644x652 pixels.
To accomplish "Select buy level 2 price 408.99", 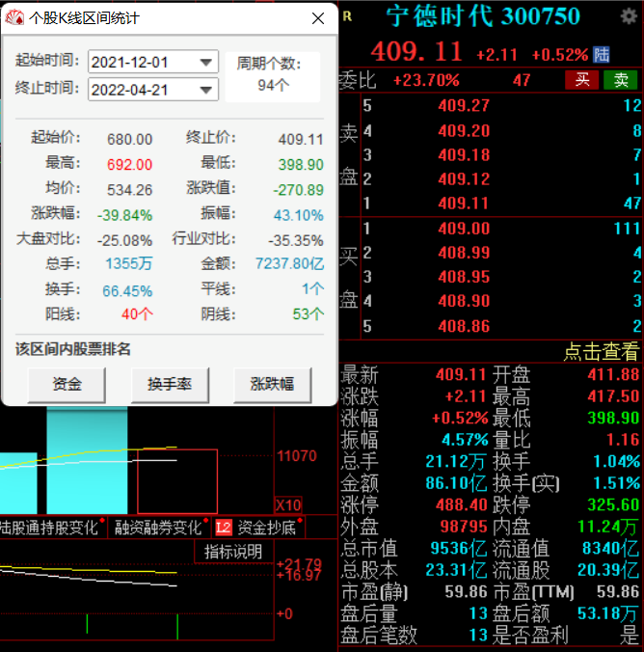I will click(464, 253).
